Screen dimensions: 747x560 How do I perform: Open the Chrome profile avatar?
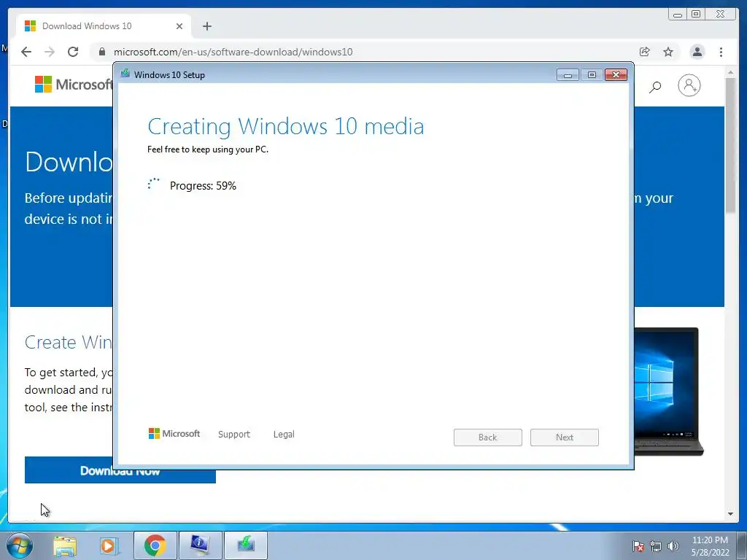[697, 52]
